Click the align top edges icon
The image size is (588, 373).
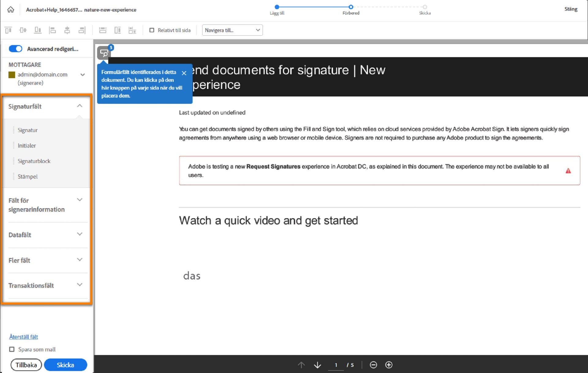tap(8, 30)
